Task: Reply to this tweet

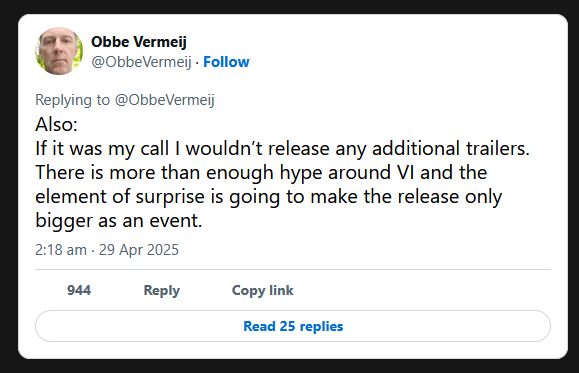Action: 162,291
